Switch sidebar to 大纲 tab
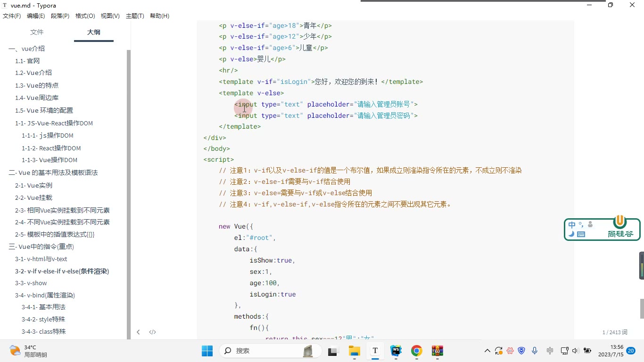The height and width of the screenshot is (362, 644). pyautogui.click(x=94, y=32)
